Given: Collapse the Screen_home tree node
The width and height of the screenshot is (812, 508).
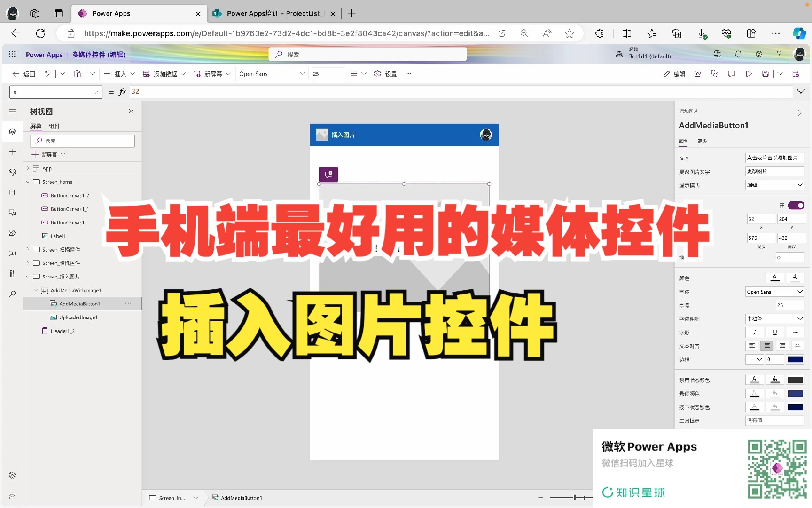Looking at the screenshot, I should click(28, 182).
